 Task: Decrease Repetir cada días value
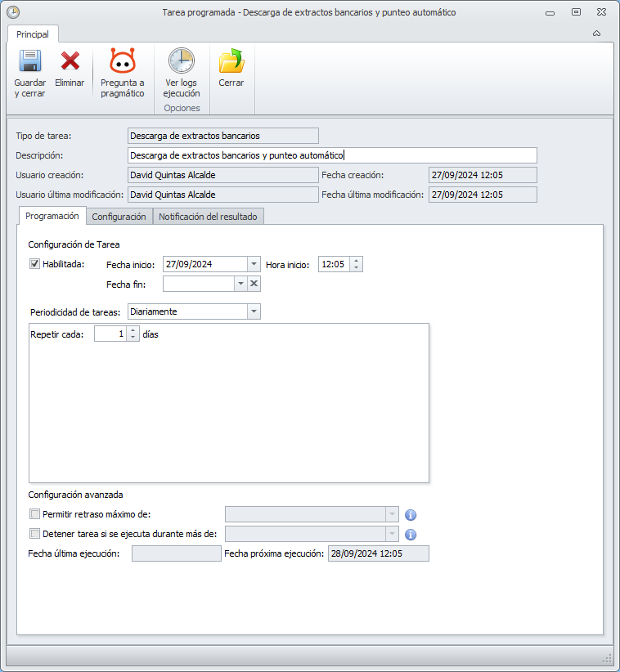tap(133, 338)
